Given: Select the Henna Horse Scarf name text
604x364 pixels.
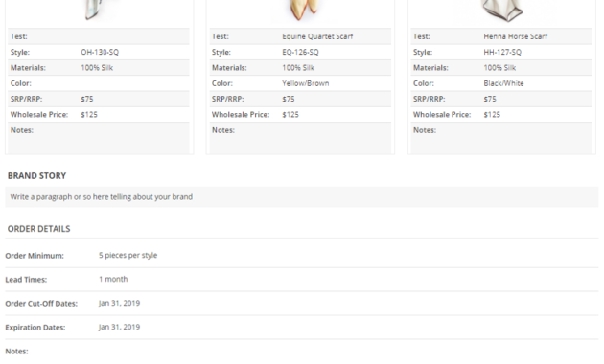Looking at the screenshot, I should click(x=516, y=36).
